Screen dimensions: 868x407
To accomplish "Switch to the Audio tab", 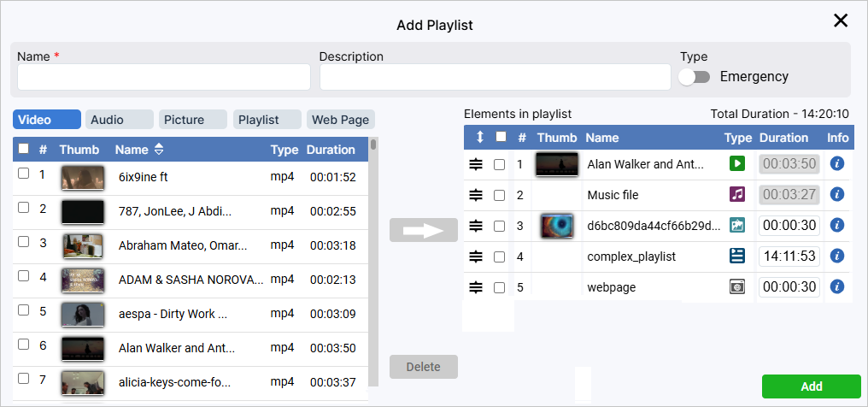I will tap(119, 120).
